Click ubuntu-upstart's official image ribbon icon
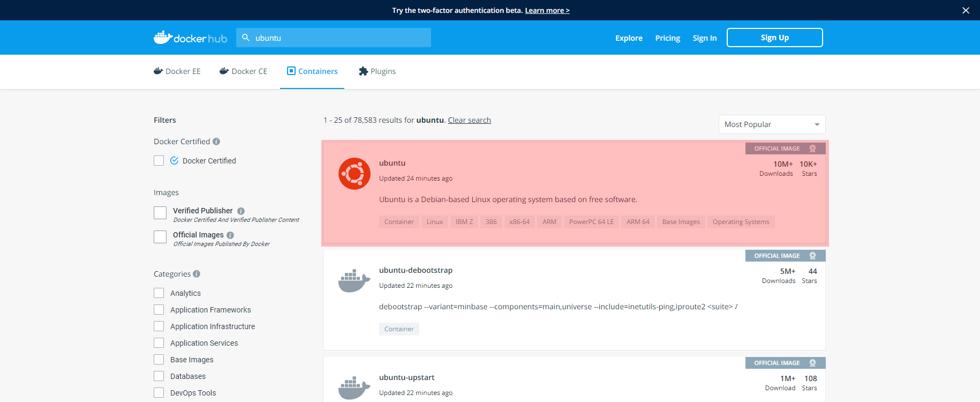 click(x=812, y=363)
